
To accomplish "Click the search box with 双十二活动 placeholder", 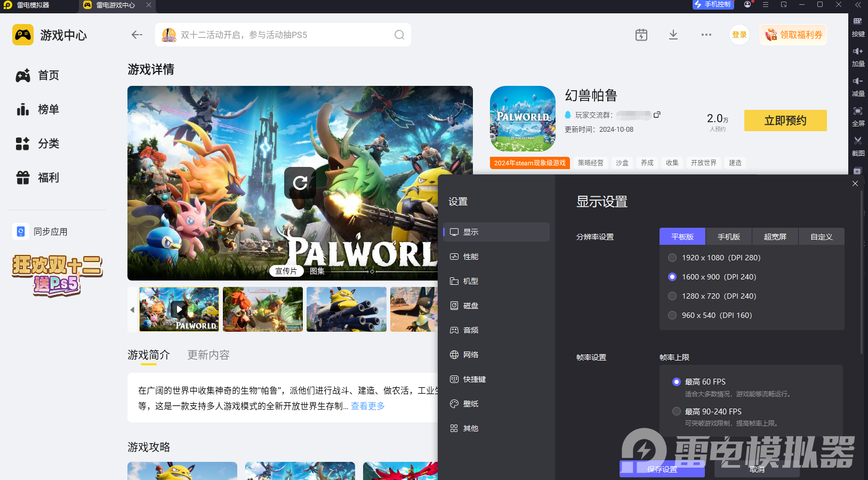I will coord(283,35).
